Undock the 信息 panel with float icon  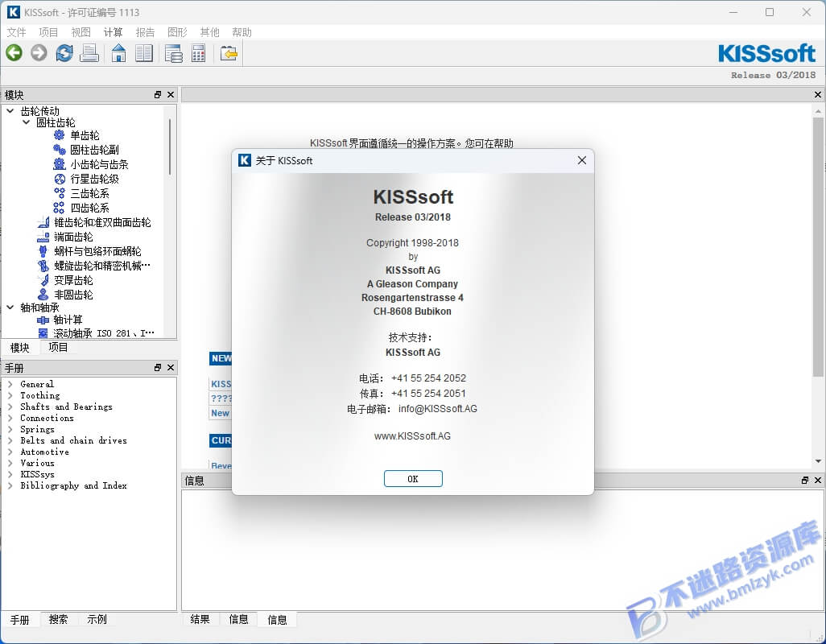pyautogui.click(x=805, y=481)
